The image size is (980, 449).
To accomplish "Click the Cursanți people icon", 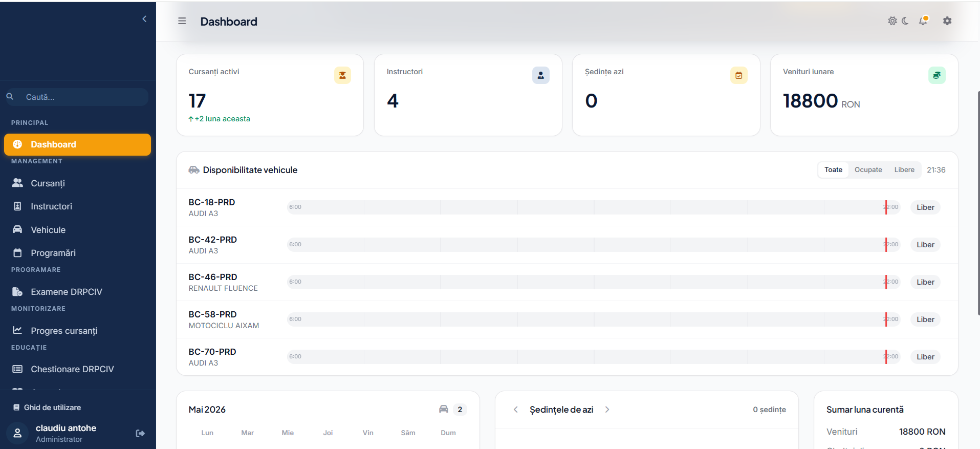I will tap(17, 183).
